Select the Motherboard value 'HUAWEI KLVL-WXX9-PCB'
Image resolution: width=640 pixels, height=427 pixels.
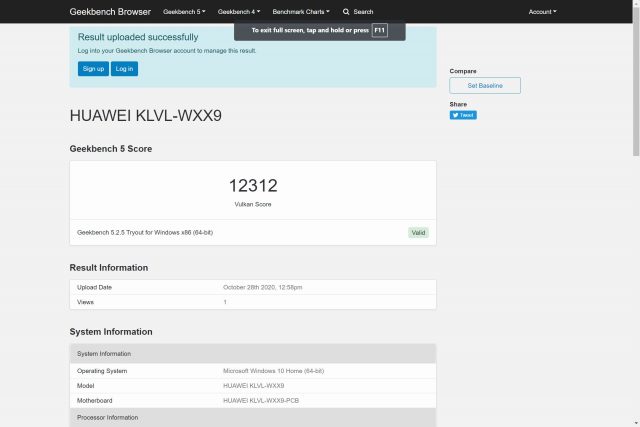261,401
